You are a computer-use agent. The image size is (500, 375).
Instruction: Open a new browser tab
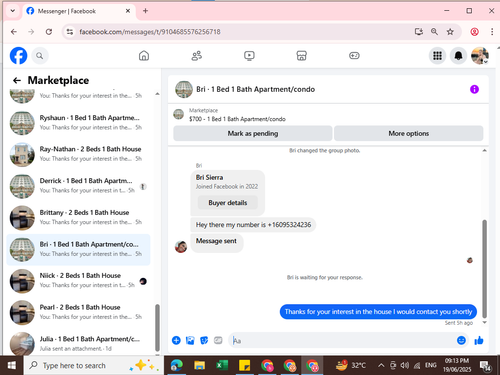coord(145,11)
